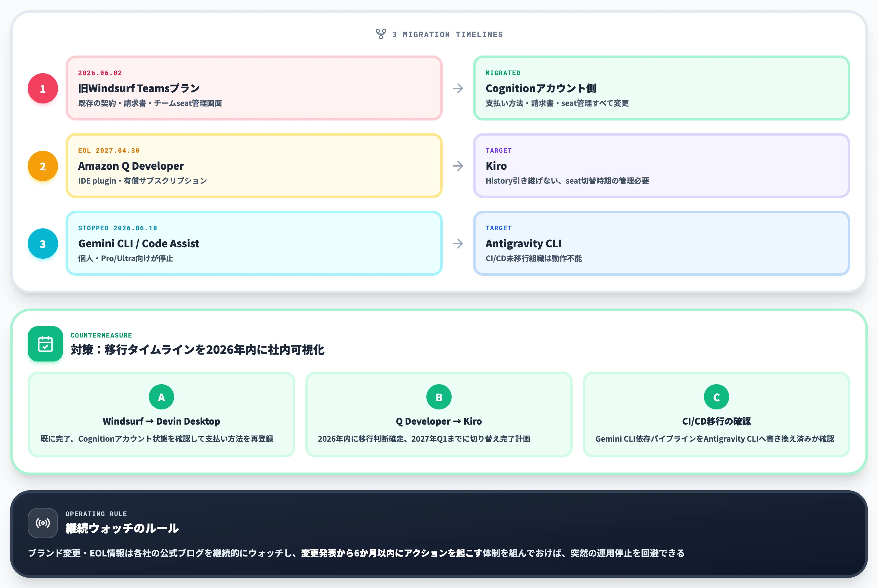Click arrow between Amazon Q Developer and Kiro

click(458, 166)
